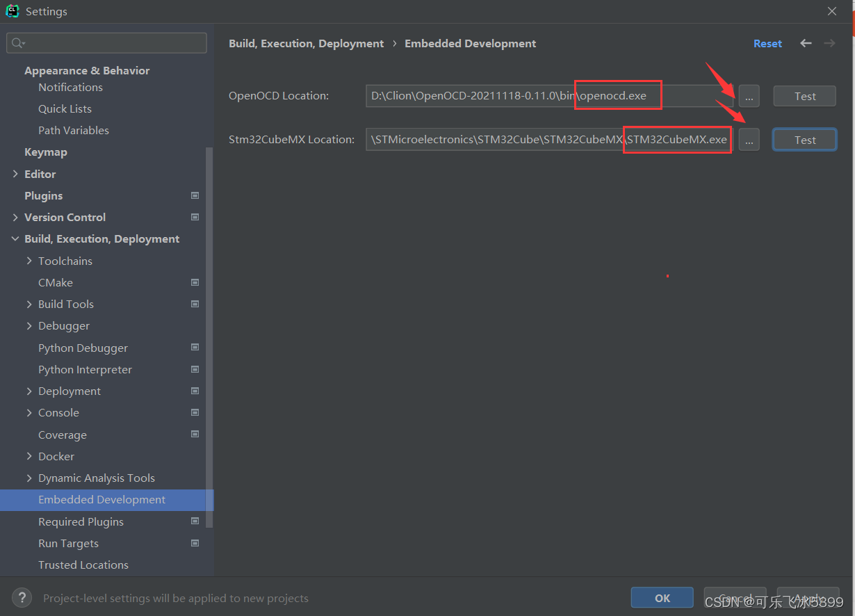This screenshot has width=855, height=616.
Task: Click the OpenOCD Location path field
Action: click(x=550, y=96)
